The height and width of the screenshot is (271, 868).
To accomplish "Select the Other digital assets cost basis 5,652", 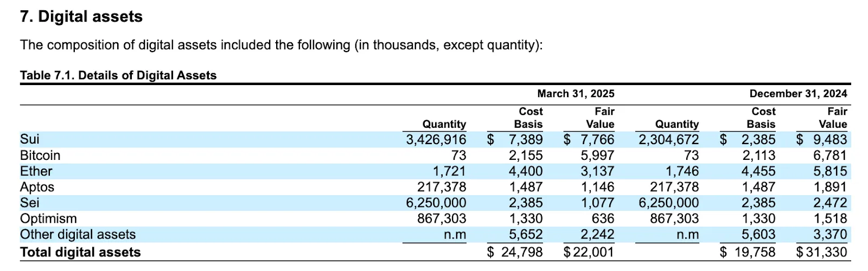I will [x=526, y=234].
